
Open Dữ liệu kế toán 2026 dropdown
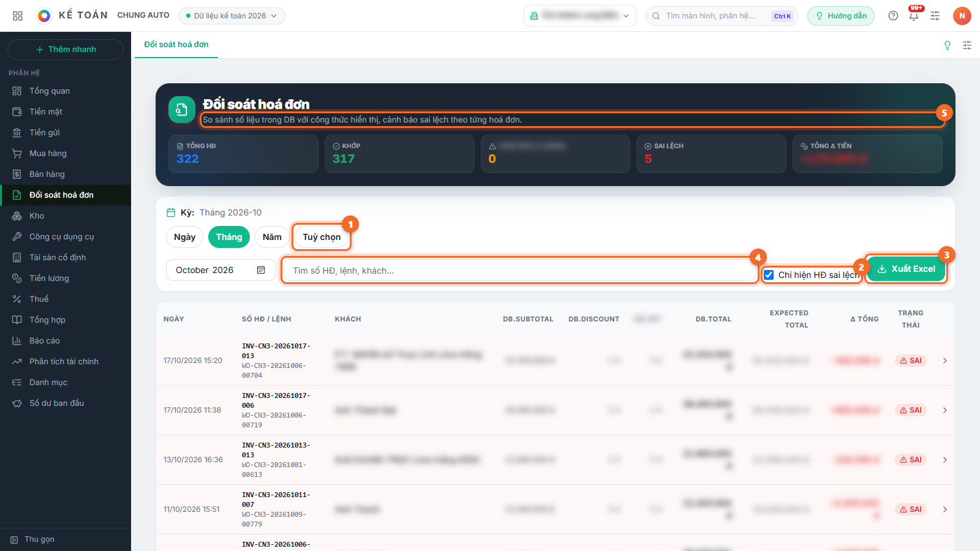click(x=232, y=16)
